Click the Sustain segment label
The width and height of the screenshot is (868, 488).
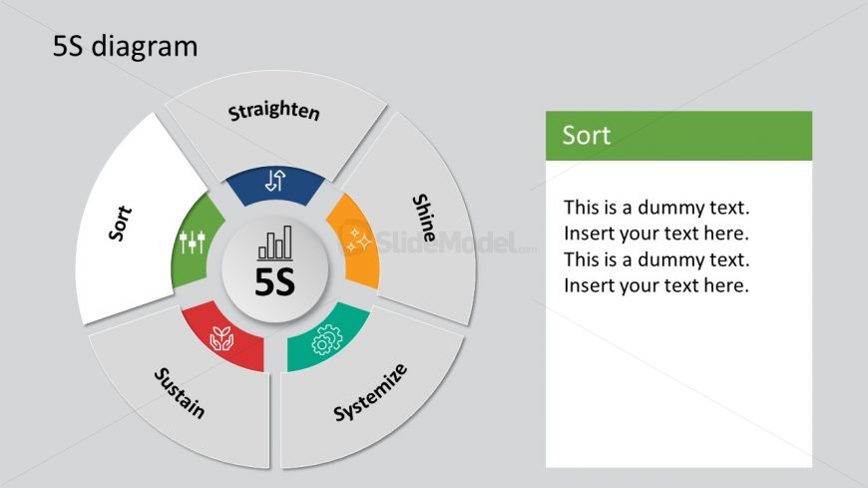coord(180,392)
